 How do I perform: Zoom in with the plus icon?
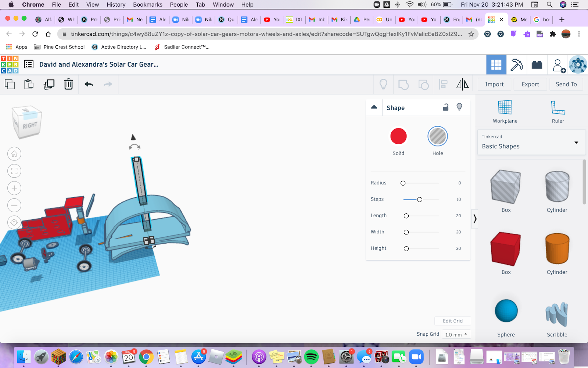point(14,188)
